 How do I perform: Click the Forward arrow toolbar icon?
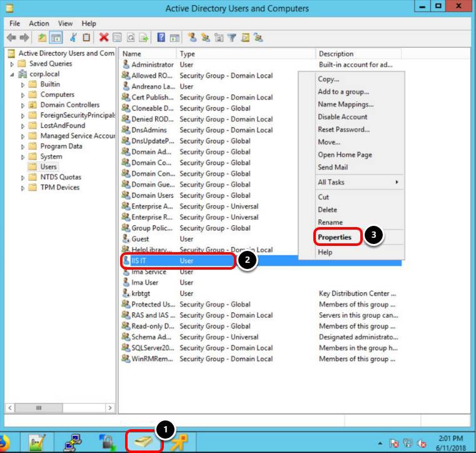[24, 38]
